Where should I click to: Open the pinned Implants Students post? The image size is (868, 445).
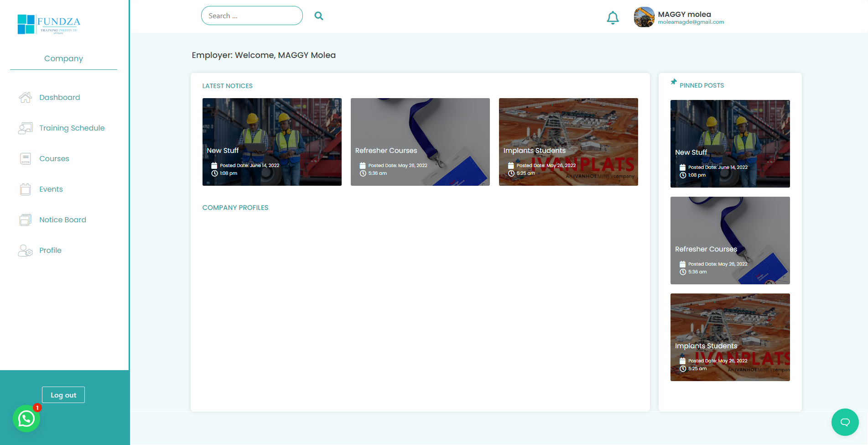click(x=730, y=337)
